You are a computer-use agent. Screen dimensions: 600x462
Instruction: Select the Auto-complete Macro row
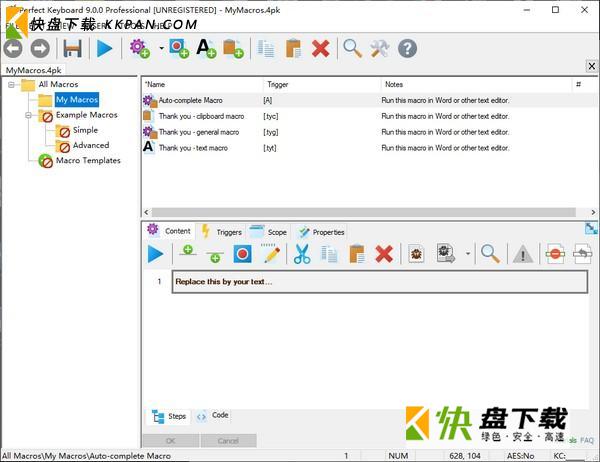[x=369, y=100]
